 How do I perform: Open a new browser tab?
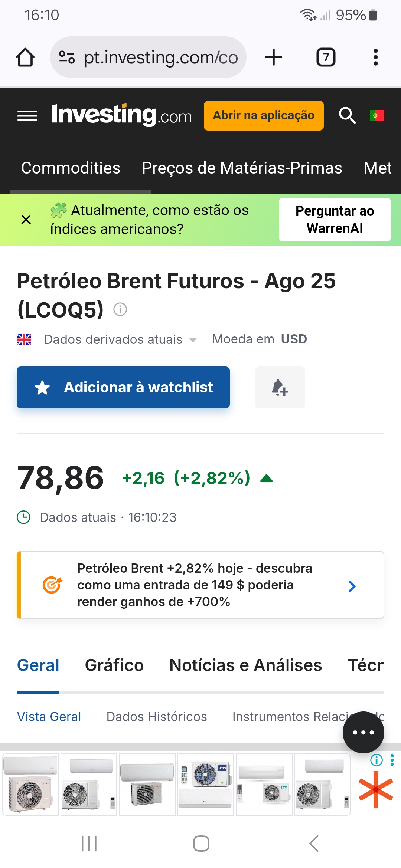coord(274,57)
